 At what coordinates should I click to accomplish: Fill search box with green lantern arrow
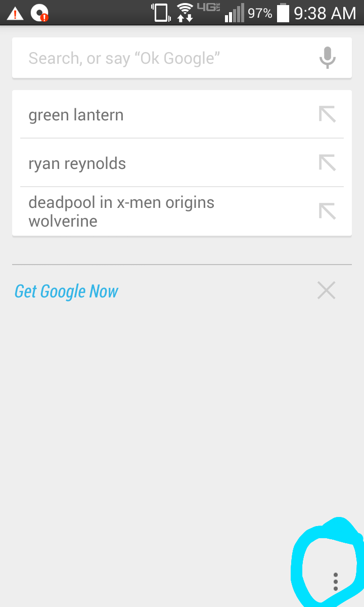coord(327,114)
